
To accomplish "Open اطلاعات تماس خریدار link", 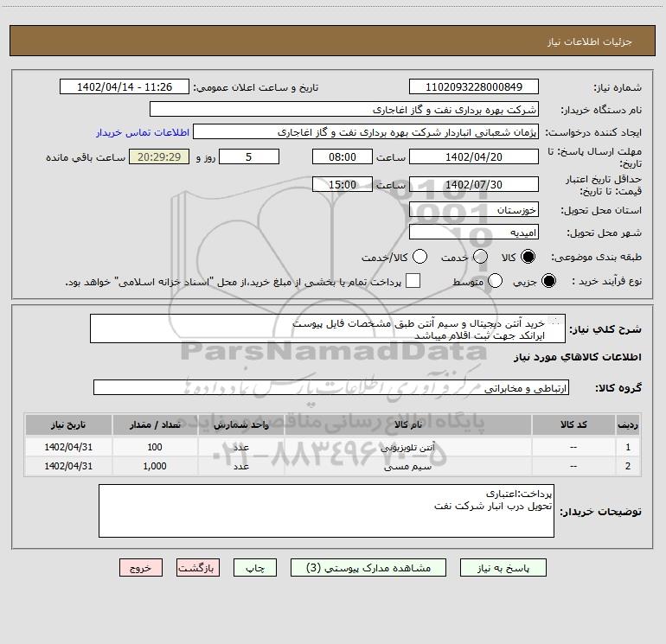I will (143, 132).
